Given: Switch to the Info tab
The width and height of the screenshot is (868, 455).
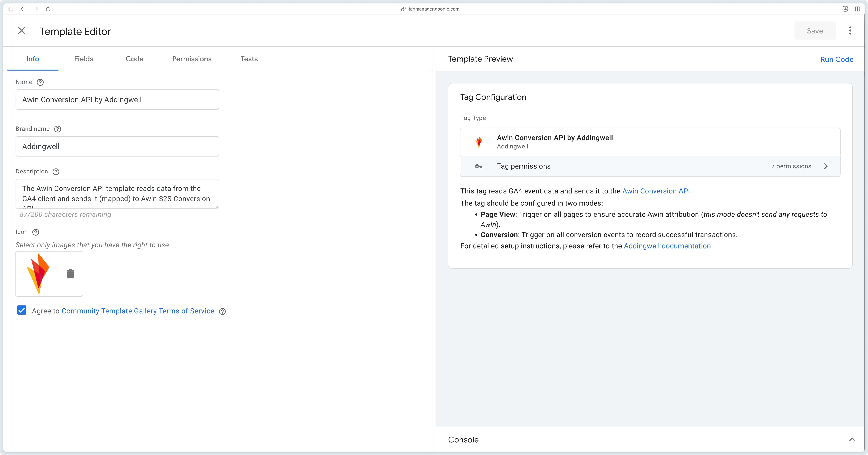Looking at the screenshot, I should click(33, 59).
